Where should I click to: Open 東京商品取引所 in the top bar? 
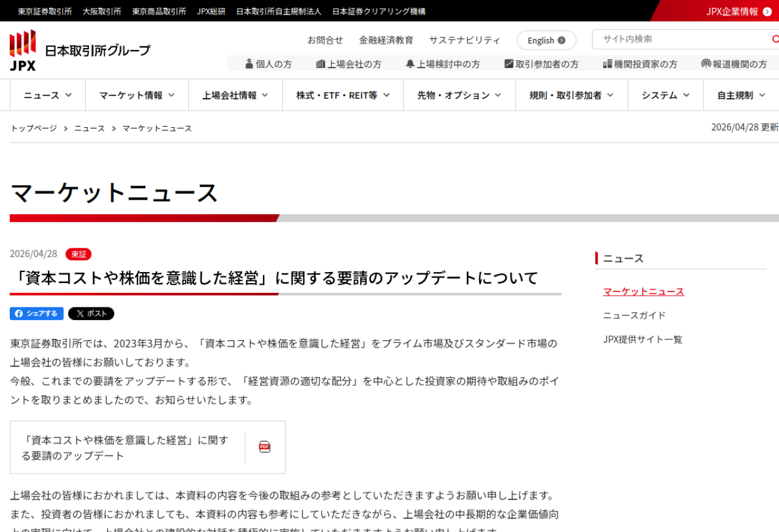click(159, 12)
